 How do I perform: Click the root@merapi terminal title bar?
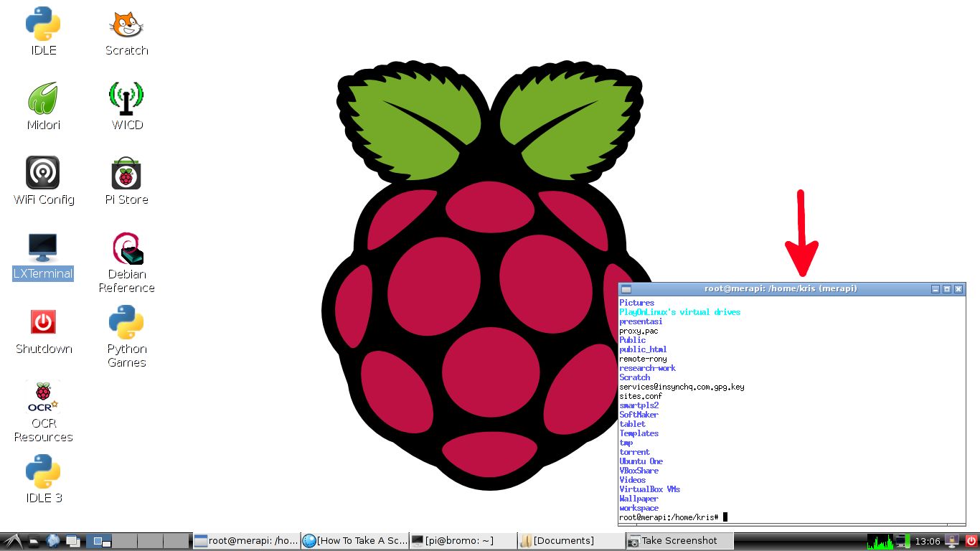coord(781,289)
